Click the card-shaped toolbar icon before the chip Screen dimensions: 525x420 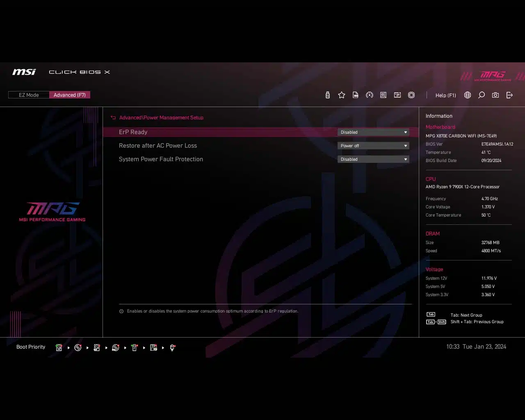(x=397, y=95)
